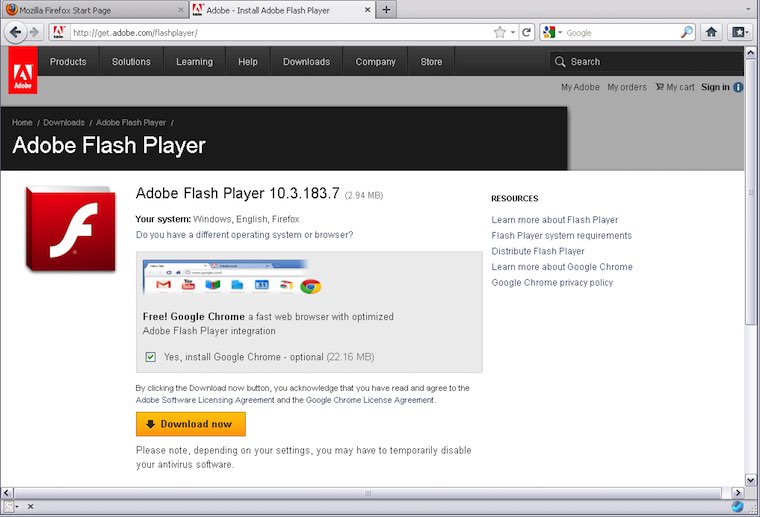Click the Download now button
The image size is (760, 517).
[190, 424]
